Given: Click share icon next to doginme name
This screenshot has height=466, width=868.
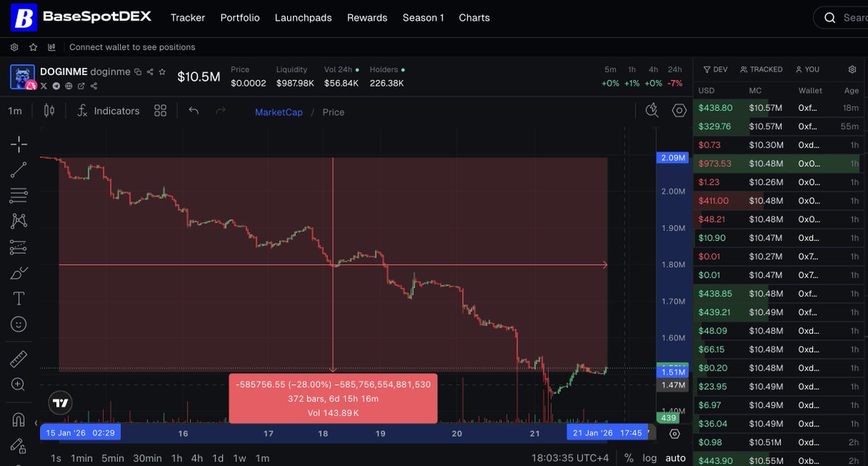Looking at the screenshot, I should point(150,72).
